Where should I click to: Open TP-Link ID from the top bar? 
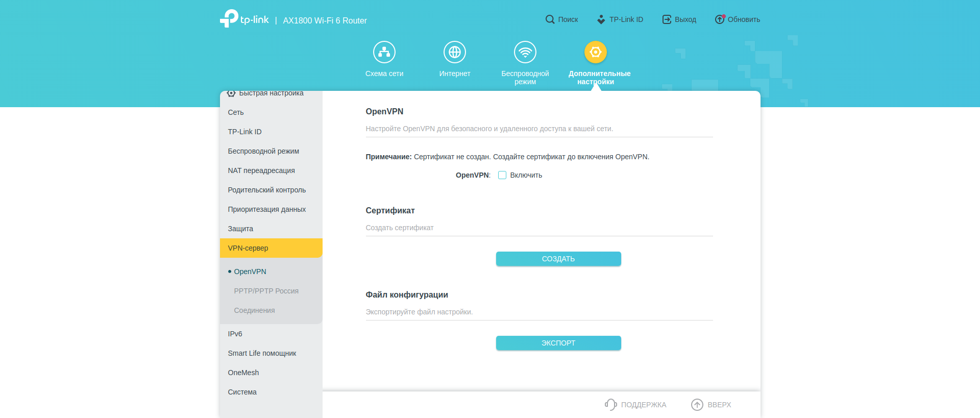pos(620,19)
